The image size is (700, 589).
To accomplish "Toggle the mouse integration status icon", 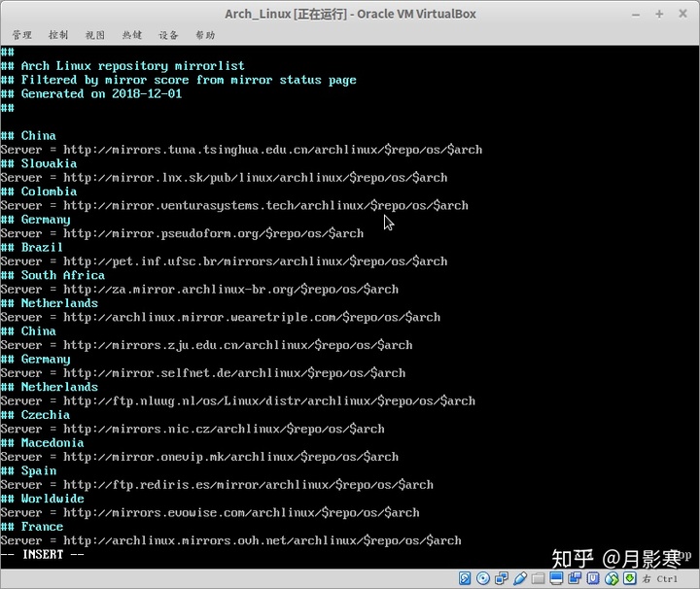I will click(612, 578).
